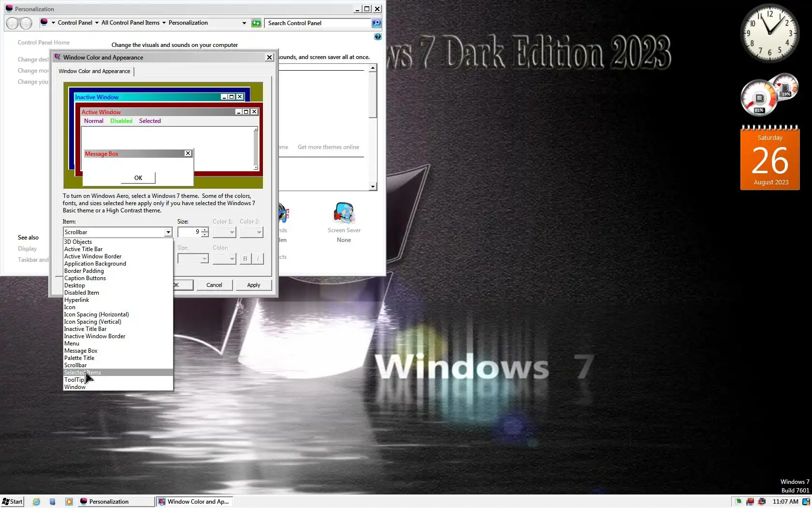Go to Control Panel Home

point(43,43)
